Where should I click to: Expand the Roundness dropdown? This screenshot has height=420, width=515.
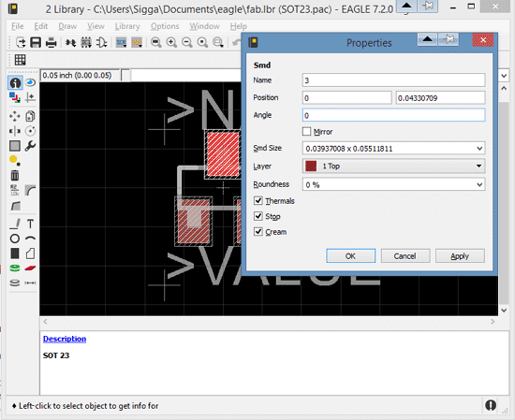tap(479, 184)
